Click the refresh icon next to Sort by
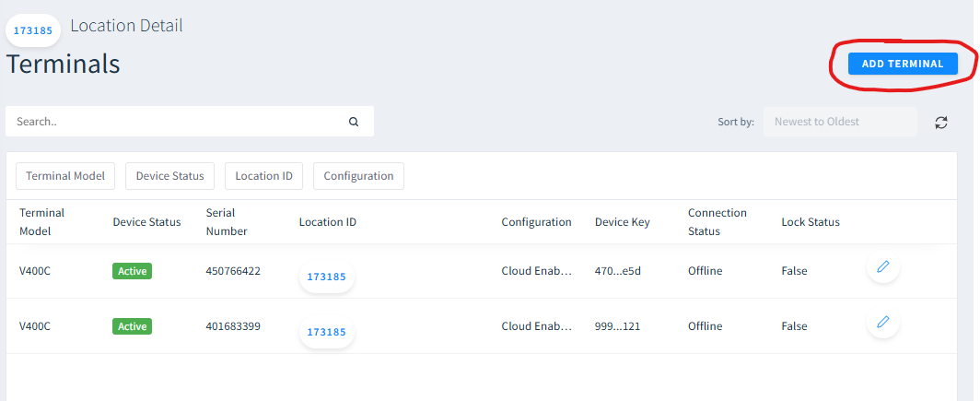Screen dimensions: 980x401 941,122
